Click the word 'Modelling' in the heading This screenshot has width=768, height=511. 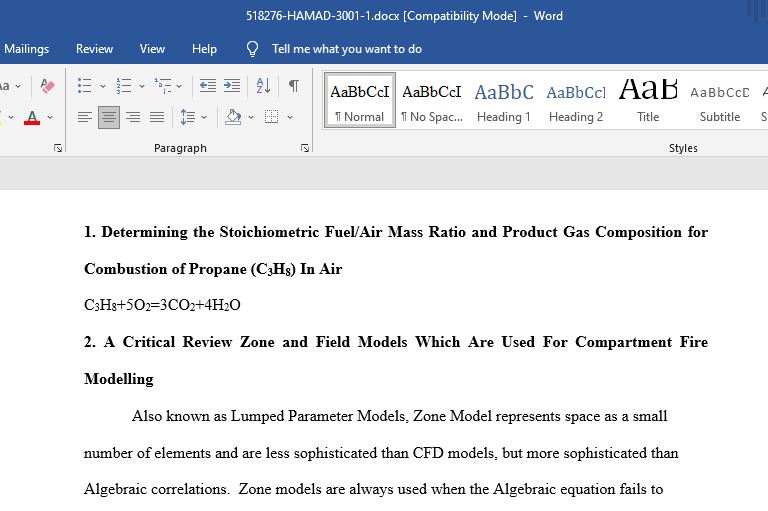[119, 379]
